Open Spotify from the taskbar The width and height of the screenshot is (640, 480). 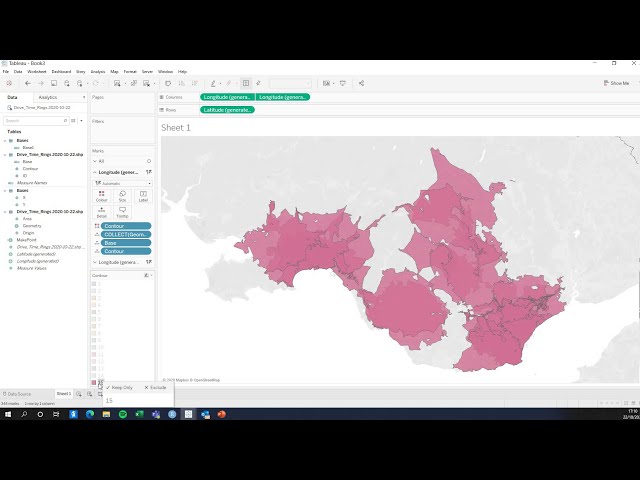click(x=122, y=414)
